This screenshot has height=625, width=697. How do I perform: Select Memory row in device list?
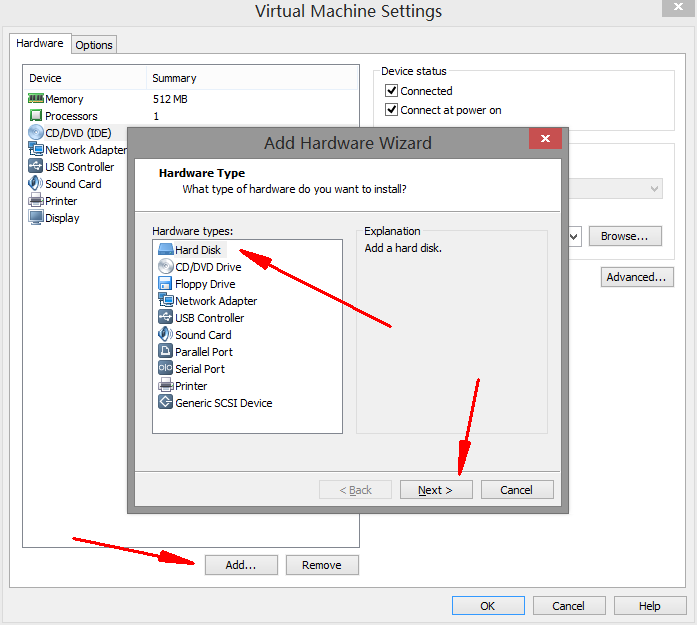coord(191,99)
